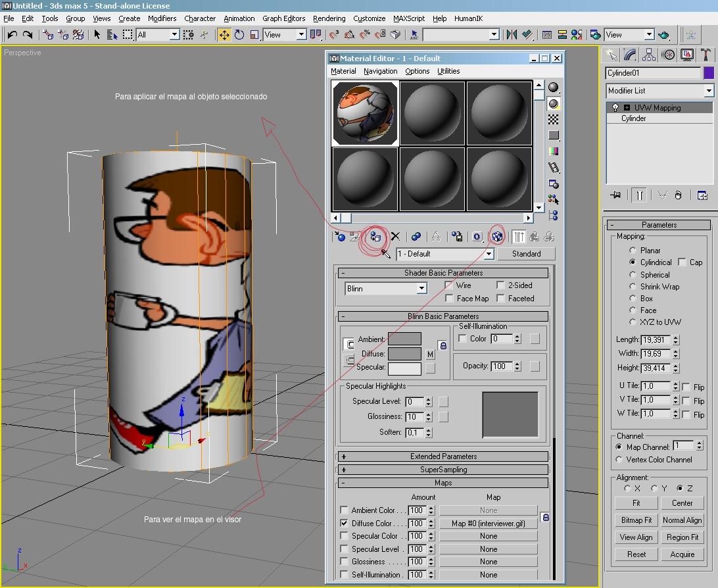
Task: Enable the Faceted checkbox
Action: [500, 298]
